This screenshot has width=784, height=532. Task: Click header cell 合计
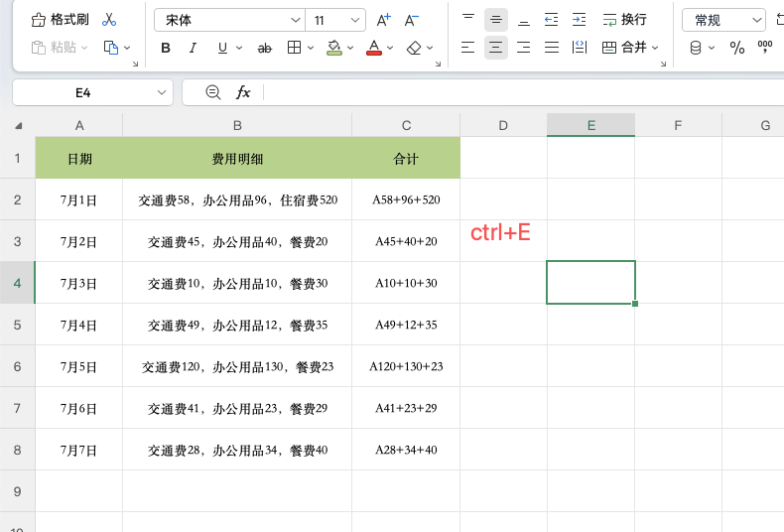[x=406, y=159]
